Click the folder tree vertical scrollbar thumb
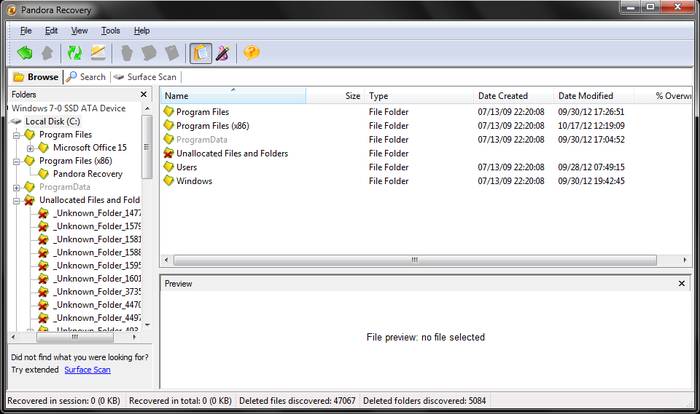 click(x=146, y=147)
